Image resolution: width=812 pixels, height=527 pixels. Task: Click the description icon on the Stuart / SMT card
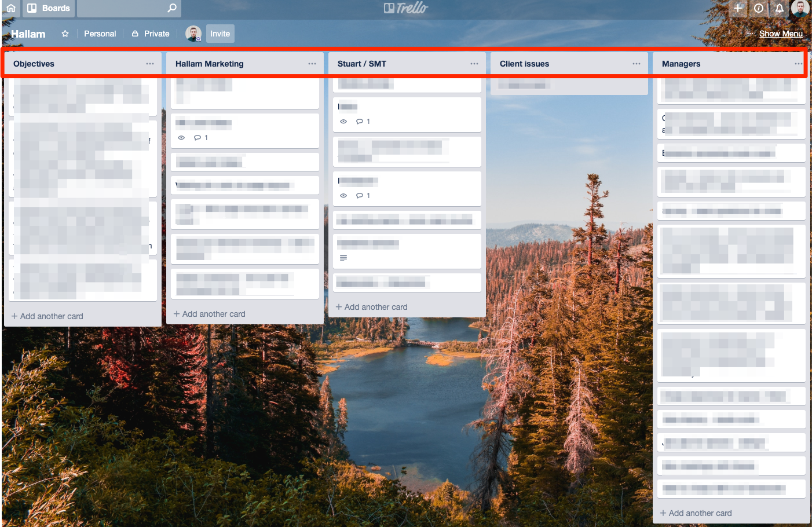343,258
